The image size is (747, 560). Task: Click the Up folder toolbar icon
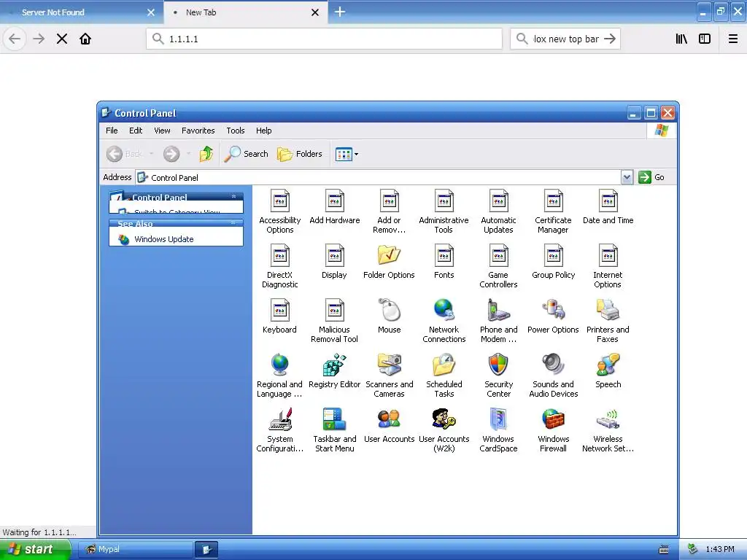[206, 154]
